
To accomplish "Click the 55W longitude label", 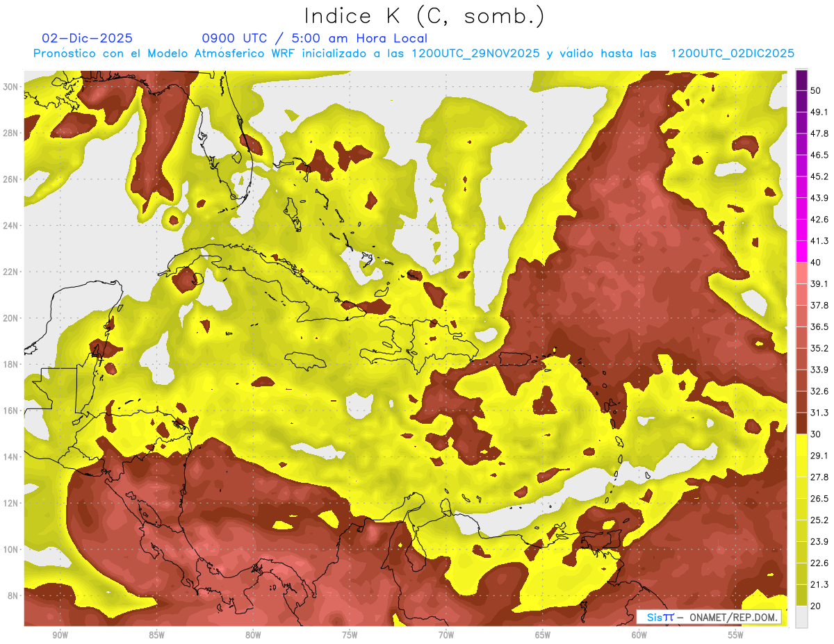I will (x=736, y=635).
